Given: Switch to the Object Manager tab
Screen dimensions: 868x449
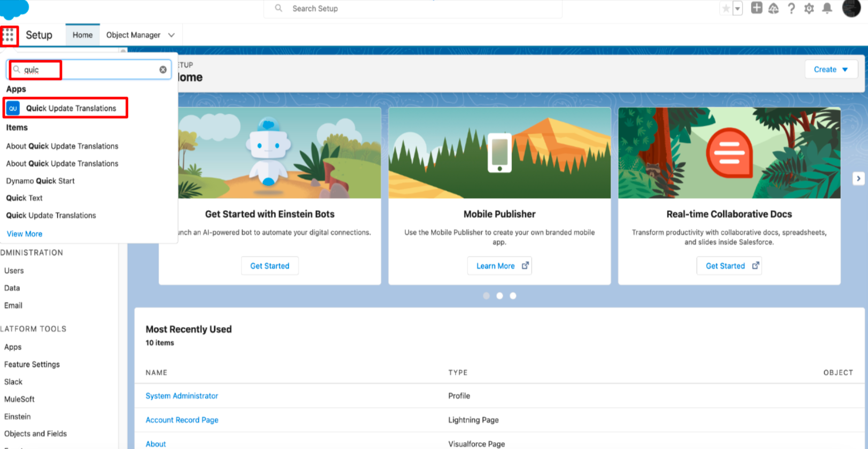Looking at the screenshot, I should 133,35.
